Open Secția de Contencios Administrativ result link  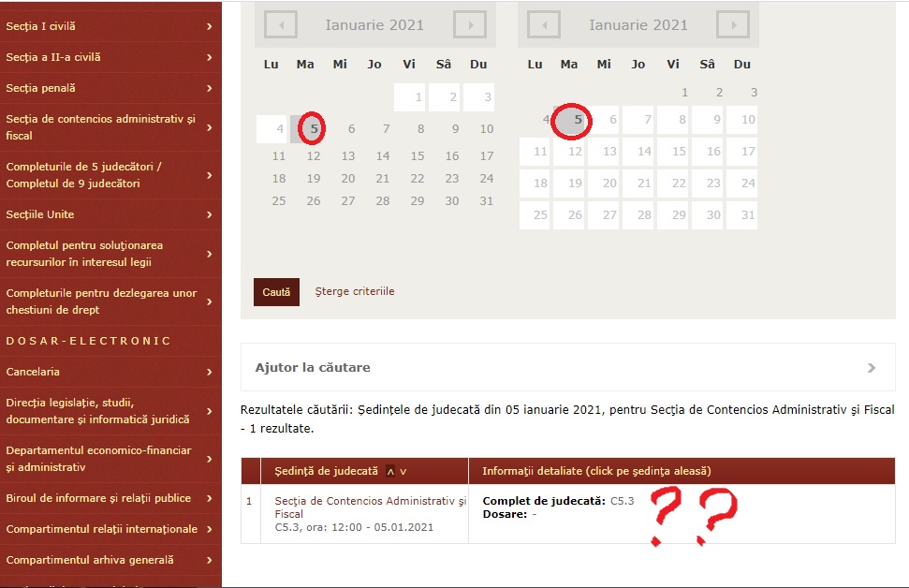pos(370,507)
